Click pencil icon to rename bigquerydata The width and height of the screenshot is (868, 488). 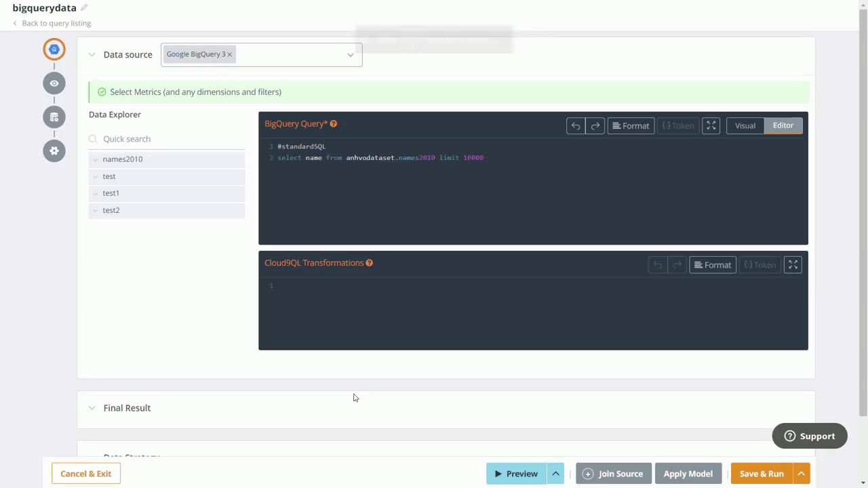point(83,7)
